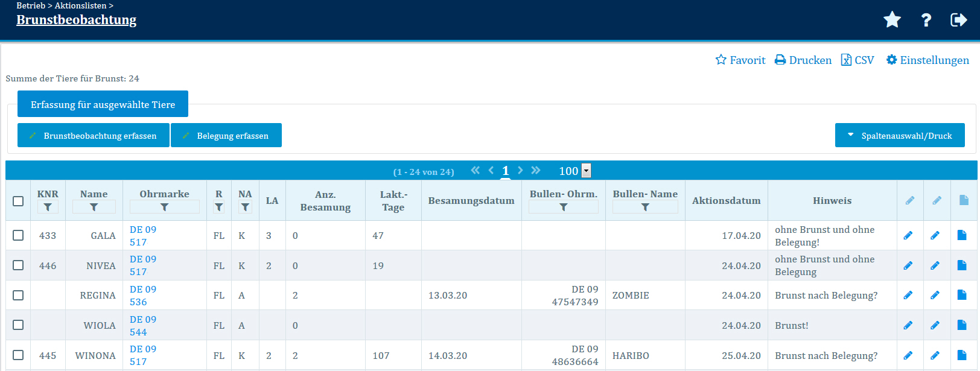This screenshot has width=980, height=371.
Task: Select the checkbox for WIOLA row
Action: [x=18, y=325]
